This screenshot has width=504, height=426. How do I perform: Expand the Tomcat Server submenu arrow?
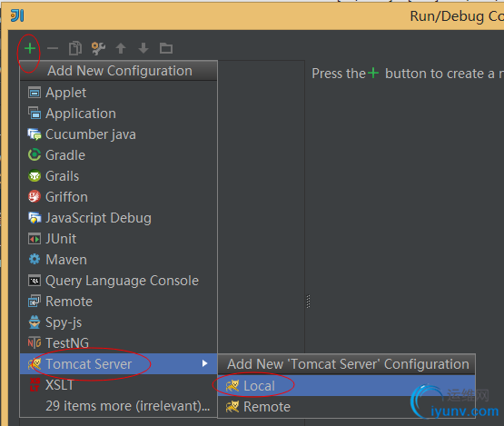click(204, 363)
